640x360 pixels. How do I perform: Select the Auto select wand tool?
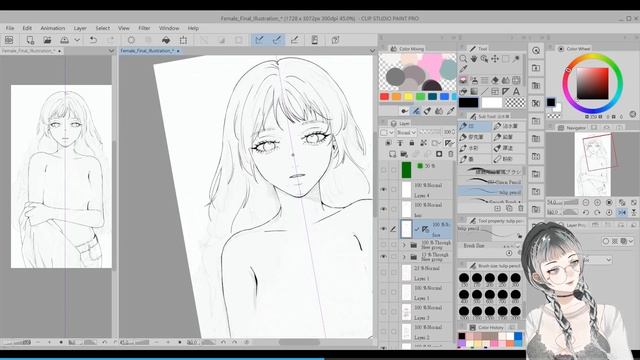(516, 59)
